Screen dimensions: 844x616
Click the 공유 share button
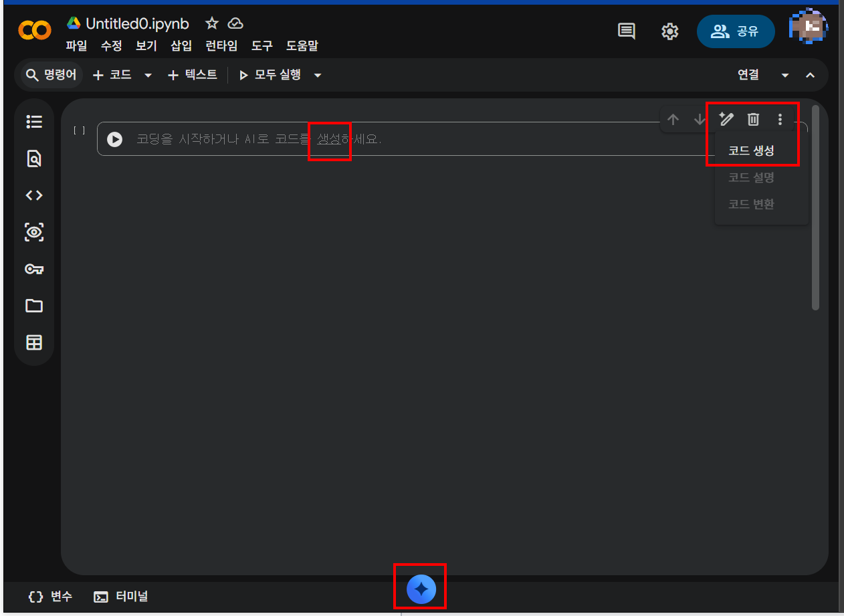point(736,31)
